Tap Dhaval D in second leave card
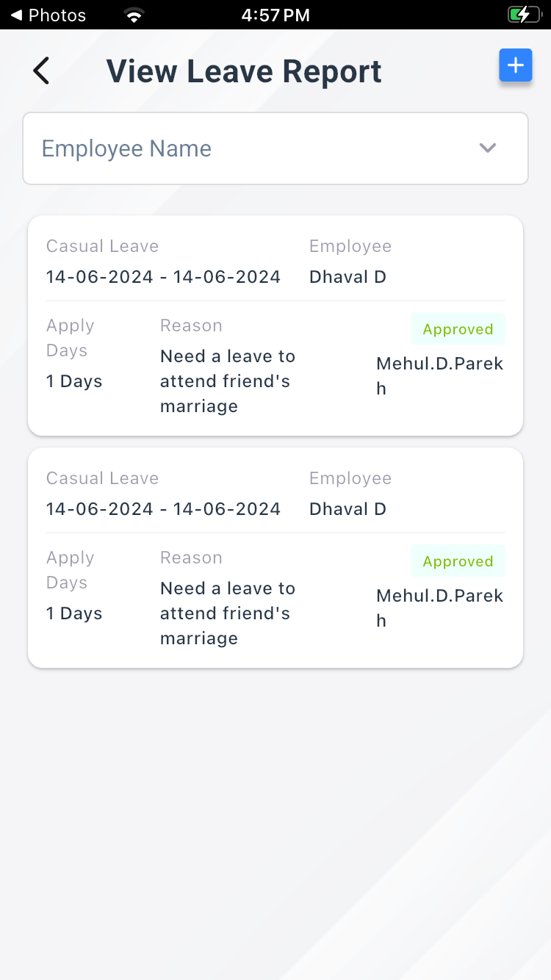Viewport: 551px width, 980px height. 347,509
